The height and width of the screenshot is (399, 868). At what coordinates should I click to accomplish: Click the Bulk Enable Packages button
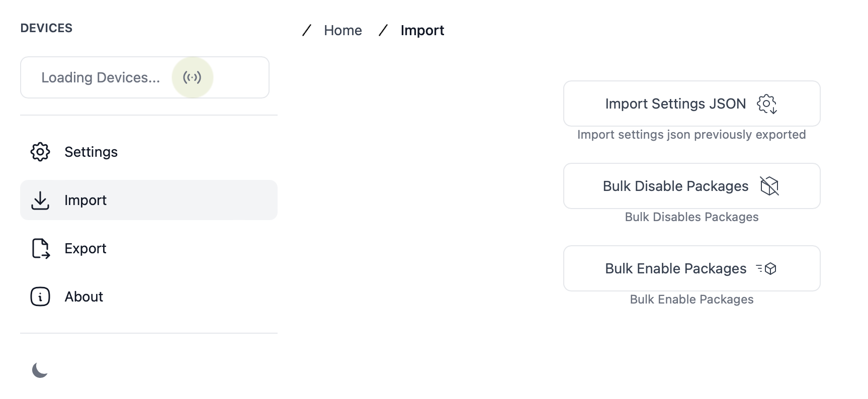[x=692, y=268]
